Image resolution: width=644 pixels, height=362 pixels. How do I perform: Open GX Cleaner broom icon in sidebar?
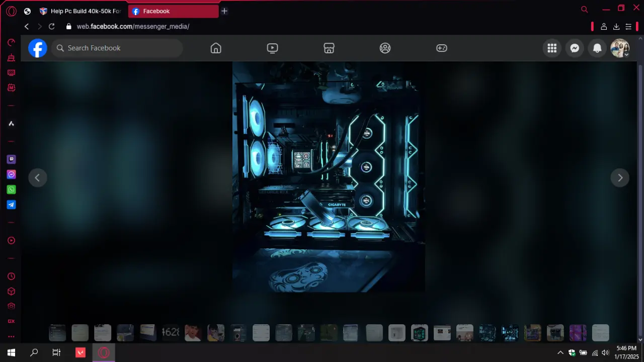11,58
